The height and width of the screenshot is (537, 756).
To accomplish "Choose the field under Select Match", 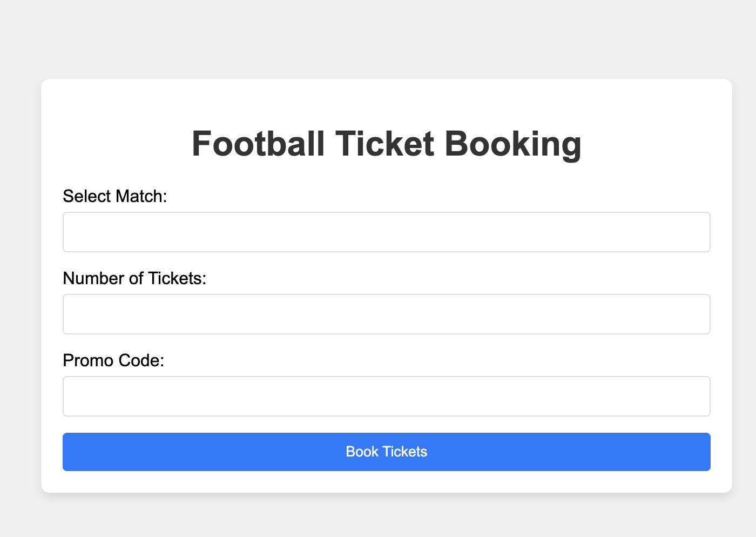I will 386,232.
